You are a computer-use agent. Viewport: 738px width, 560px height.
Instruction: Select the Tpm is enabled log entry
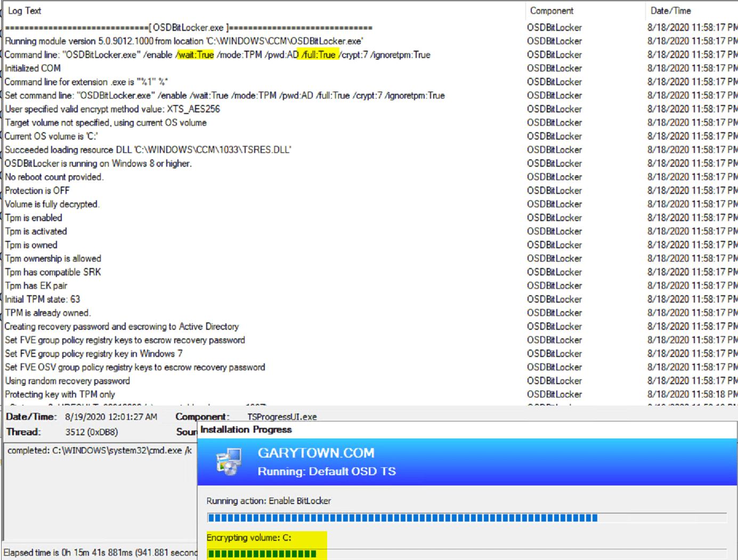click(33, 217)
